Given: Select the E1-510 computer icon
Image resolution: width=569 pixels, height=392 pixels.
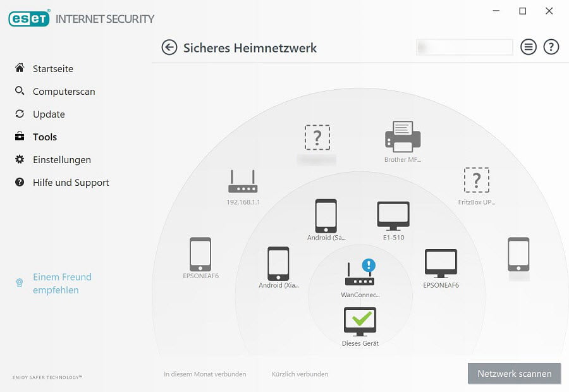Looking at the screenshot, I should 393,216.
